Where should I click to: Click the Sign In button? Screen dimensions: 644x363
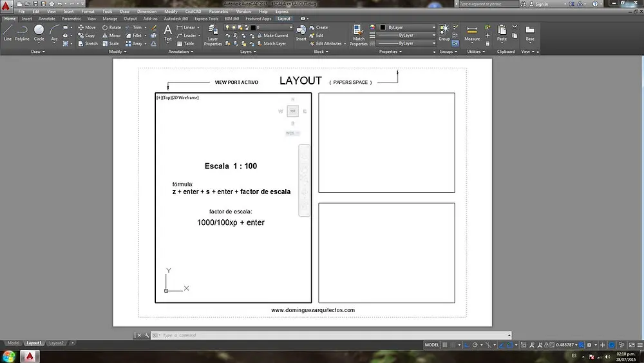(x=538, y=4)
